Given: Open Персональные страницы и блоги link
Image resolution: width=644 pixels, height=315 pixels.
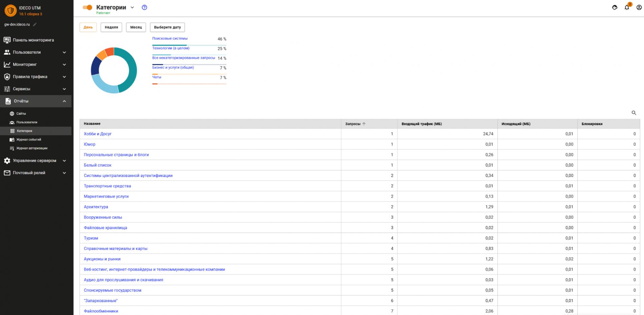Looking at the screenshot, I should coord(116,155).
